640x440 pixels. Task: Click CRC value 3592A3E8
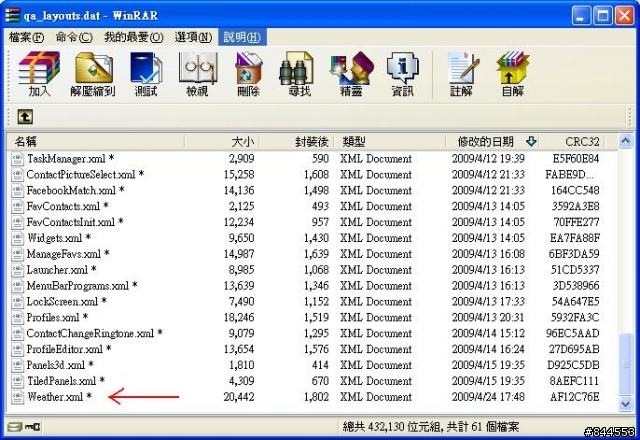[x=576, y=206]
